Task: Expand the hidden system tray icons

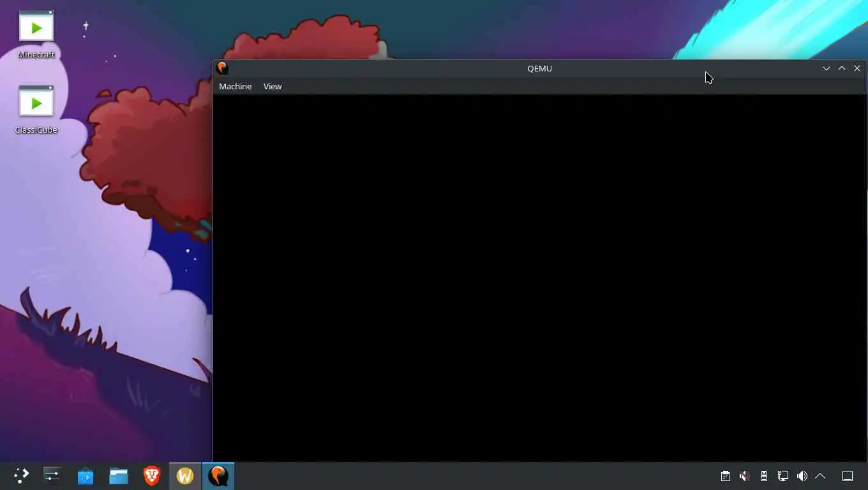Action: pyautogui.click(x=821, y=476)
